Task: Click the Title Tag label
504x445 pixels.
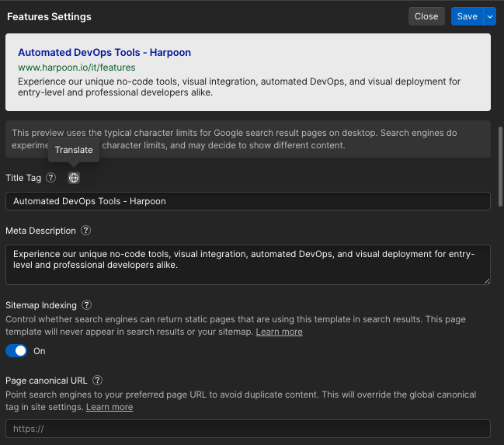Action: click(x=23, y=178)
